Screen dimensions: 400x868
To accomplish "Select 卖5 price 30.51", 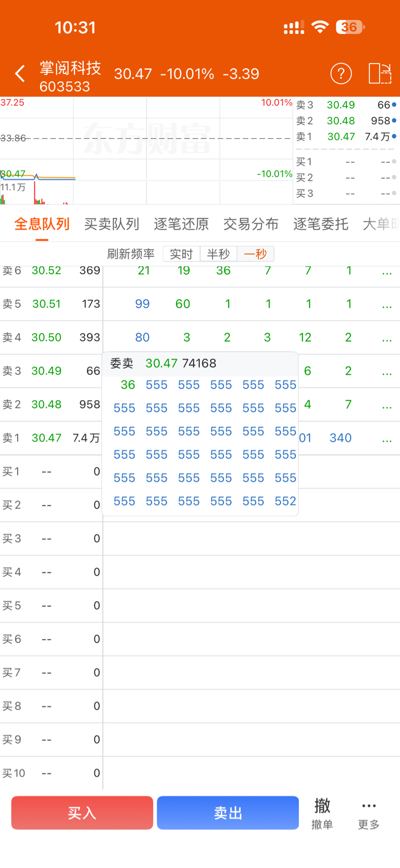I will [46, 304].
